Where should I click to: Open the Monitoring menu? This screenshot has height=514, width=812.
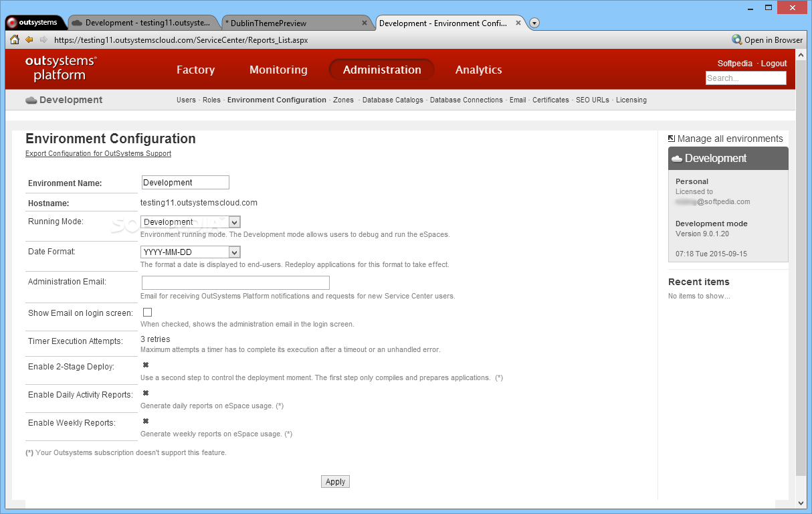(x=278, y=70)
